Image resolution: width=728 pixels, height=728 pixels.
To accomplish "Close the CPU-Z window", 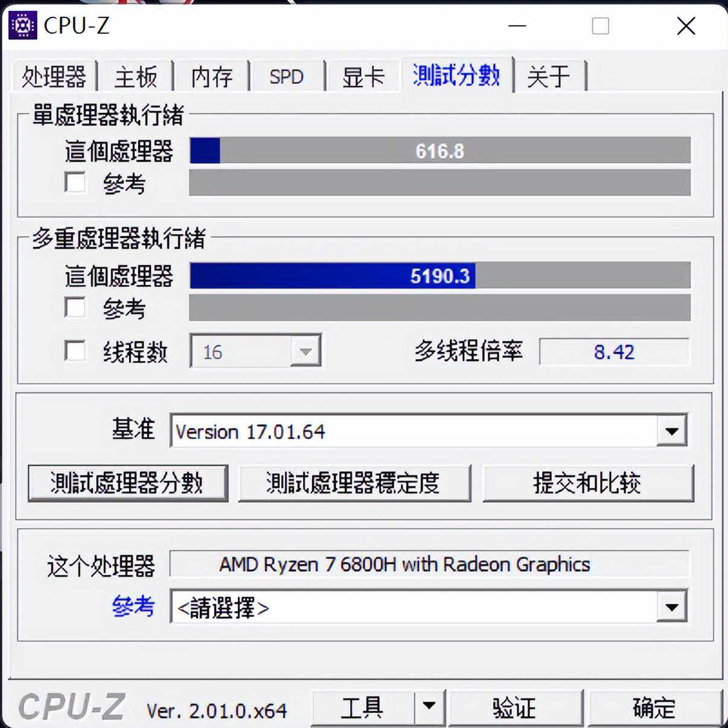I will (686, 26).
